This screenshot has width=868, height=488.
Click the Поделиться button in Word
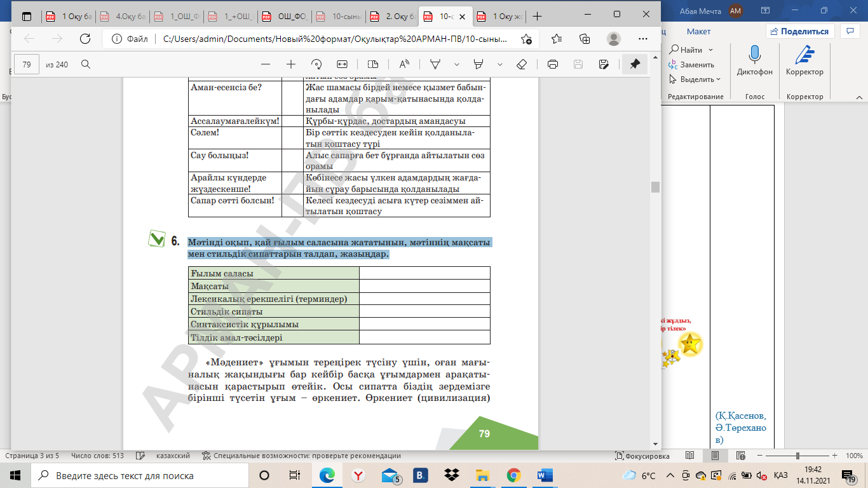799,31
